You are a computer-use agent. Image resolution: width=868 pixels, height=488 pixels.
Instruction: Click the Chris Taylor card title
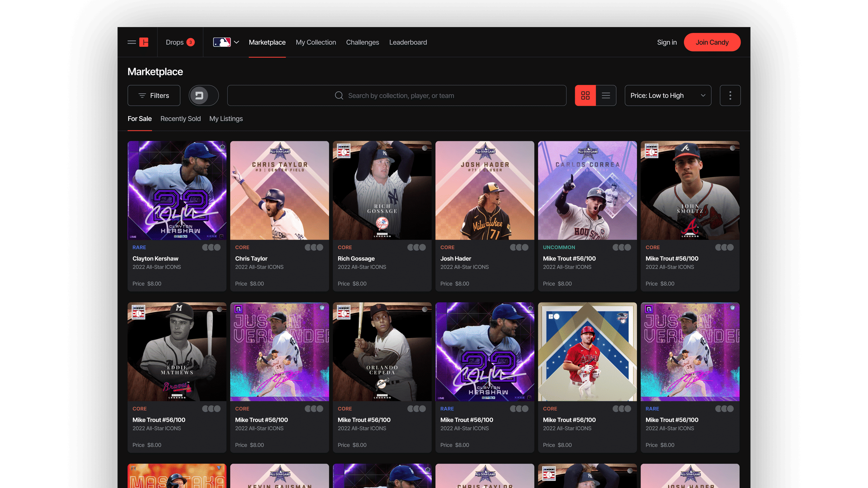(251, 259)
